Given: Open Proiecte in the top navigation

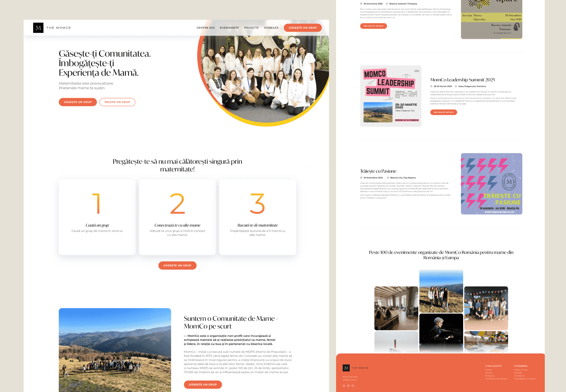Looking at the screenshot, I should (251, 28).
